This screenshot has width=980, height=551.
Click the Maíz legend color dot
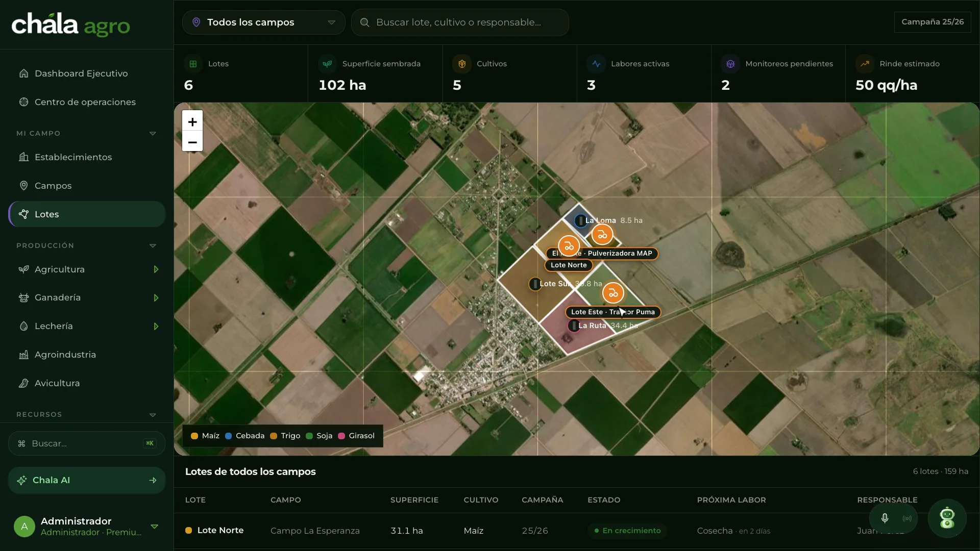tap(194, 436)
